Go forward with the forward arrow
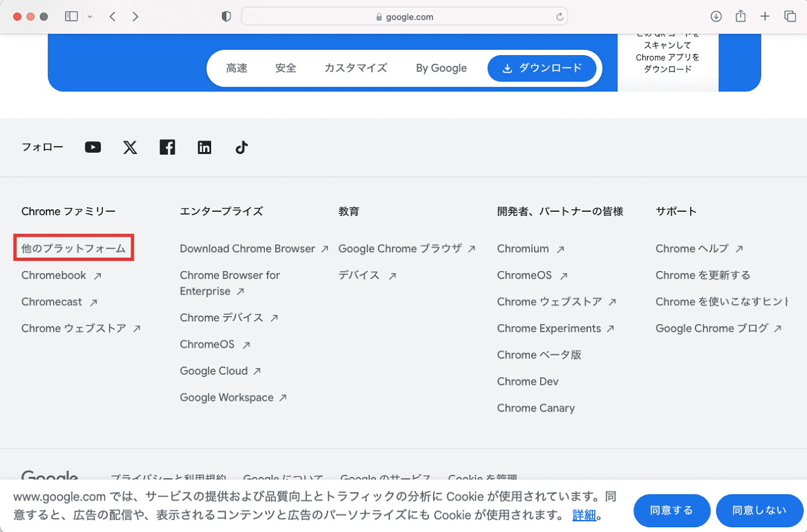807x532 pixels. tap(135, 17)
